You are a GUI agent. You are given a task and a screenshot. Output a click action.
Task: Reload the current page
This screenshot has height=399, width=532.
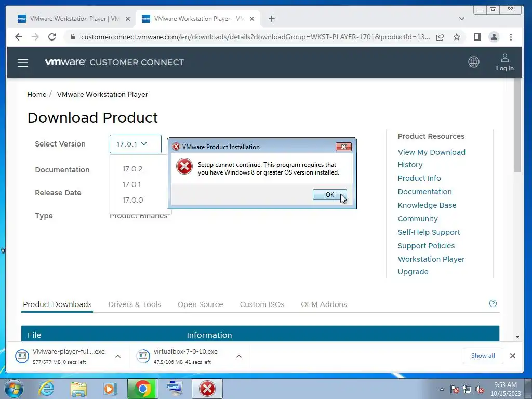pyautogui.click(x=52, y=37)
